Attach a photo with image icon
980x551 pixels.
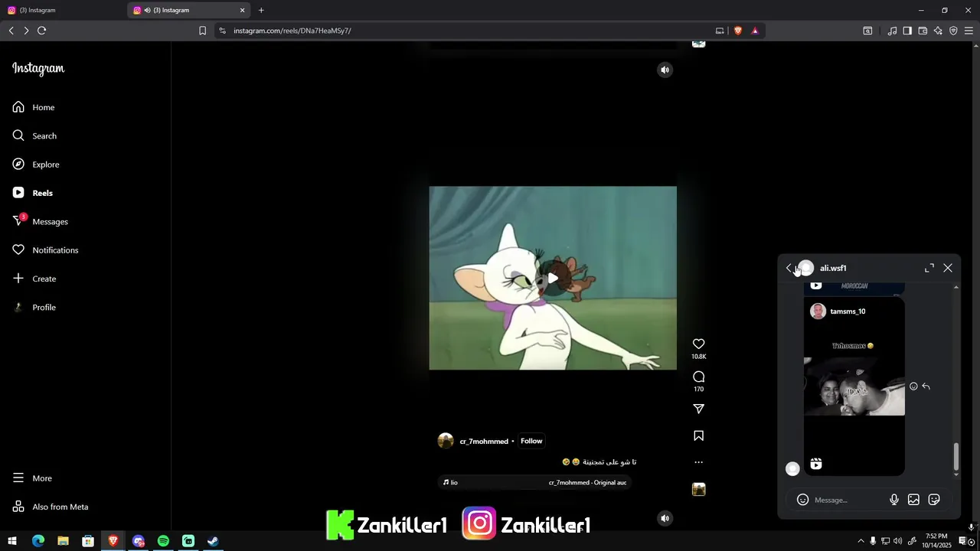click(x=913, y=500)
